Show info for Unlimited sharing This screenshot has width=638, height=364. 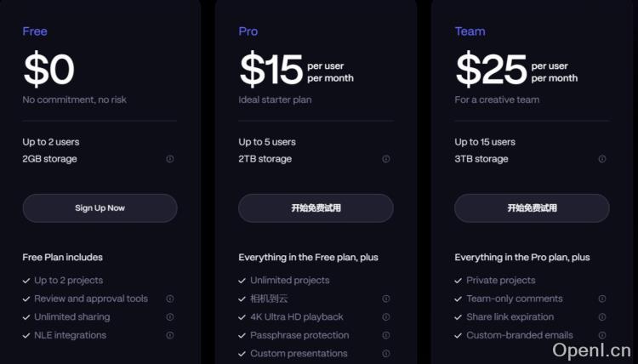170,317
